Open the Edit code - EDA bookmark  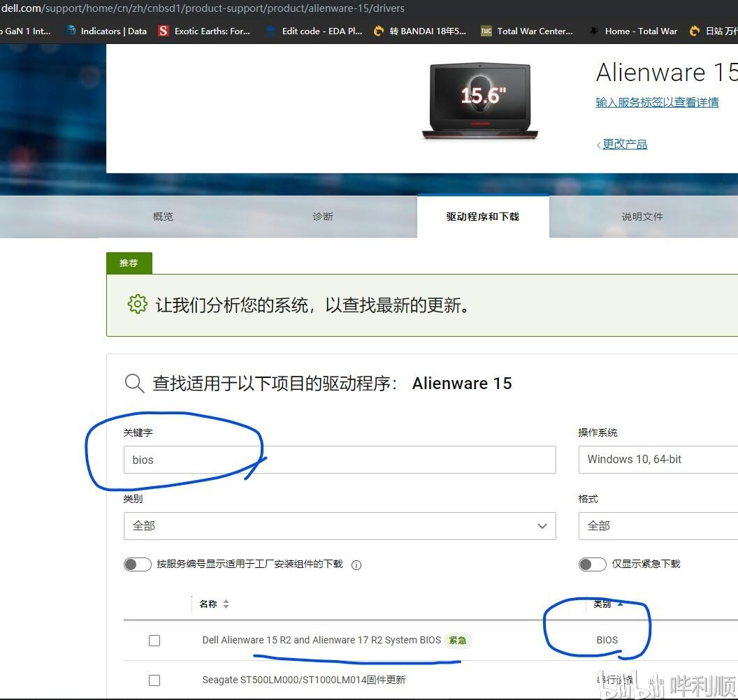click(314, 31)
